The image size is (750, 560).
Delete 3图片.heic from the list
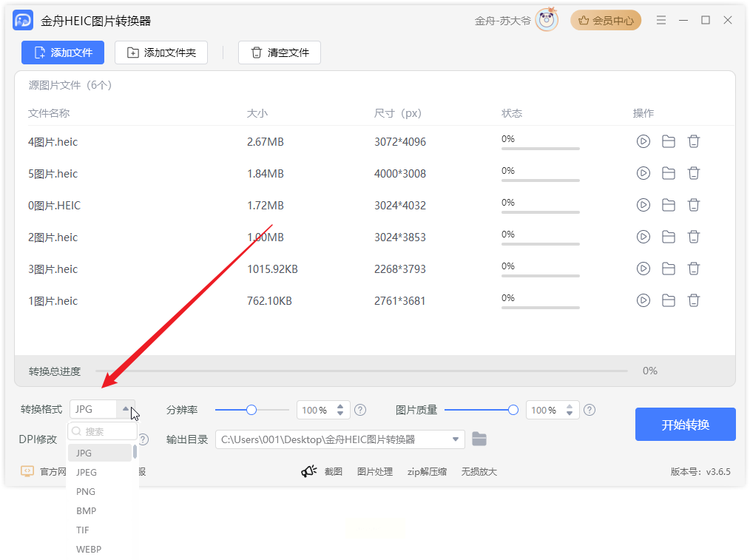(694, 269)
